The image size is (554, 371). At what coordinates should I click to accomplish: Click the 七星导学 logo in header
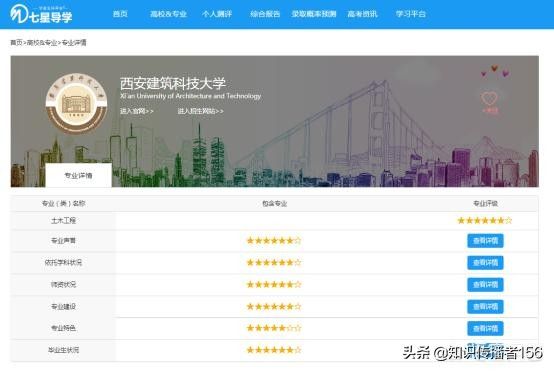click(x=41, y=14)
